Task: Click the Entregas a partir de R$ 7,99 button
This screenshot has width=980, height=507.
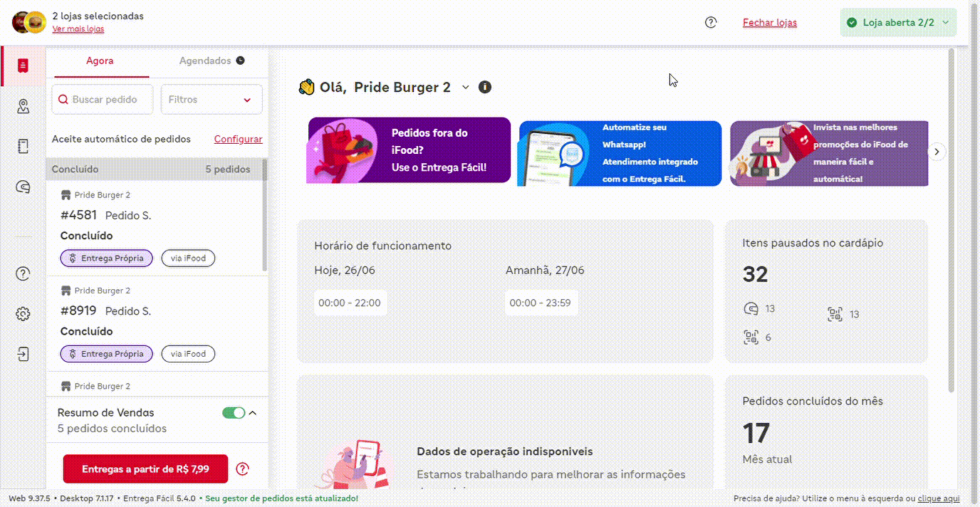Action: point(145,469)
